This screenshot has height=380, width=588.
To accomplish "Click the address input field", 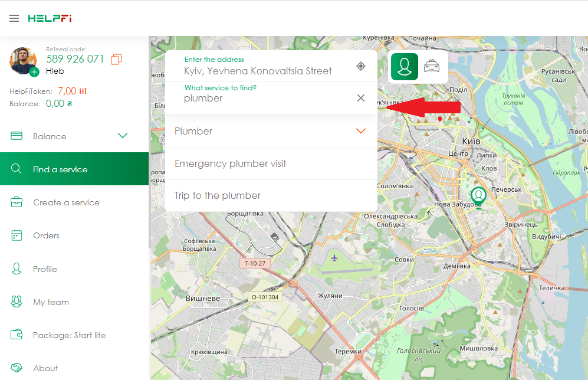I will coord(258,71).
